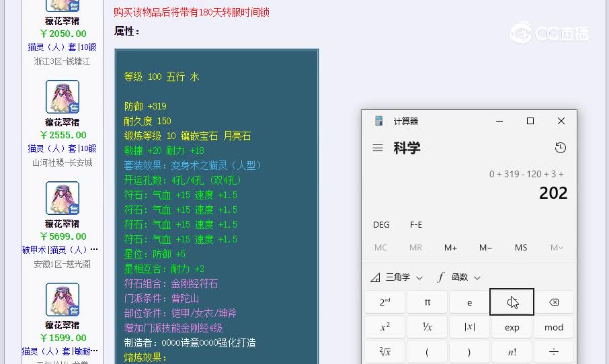
Task: Click the 套装效果 set effect line
Action: (193, 165)
